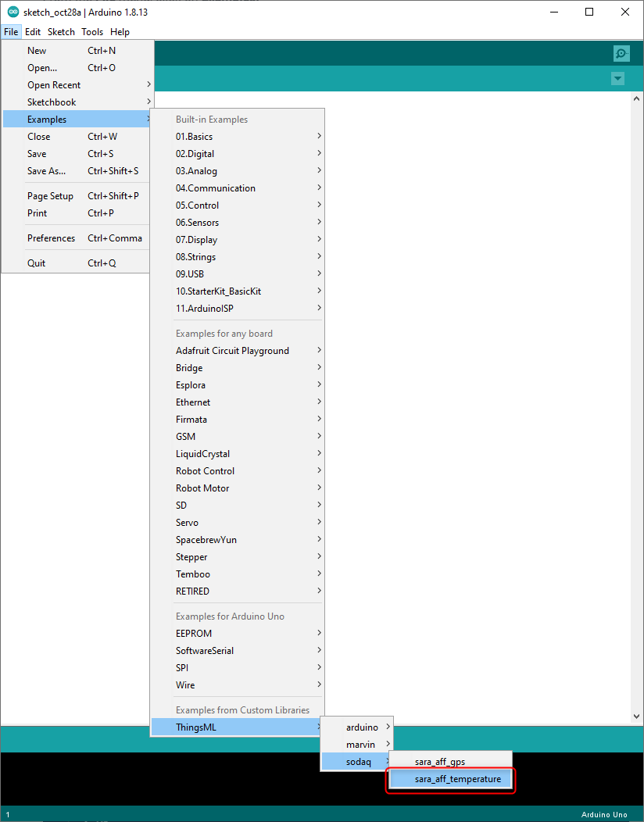
Task: Click the Arduino logo in title bar
Action: point(13,12)
